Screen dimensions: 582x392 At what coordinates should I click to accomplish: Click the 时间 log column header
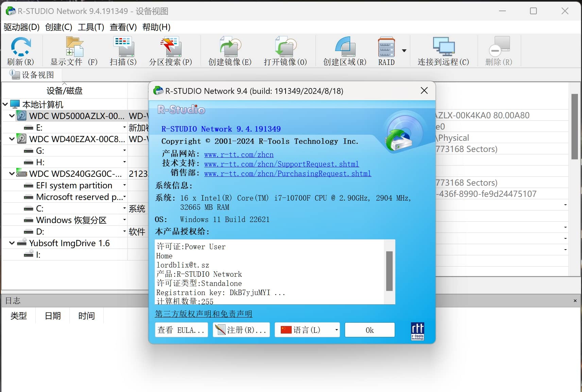click(x=86, y=316)
